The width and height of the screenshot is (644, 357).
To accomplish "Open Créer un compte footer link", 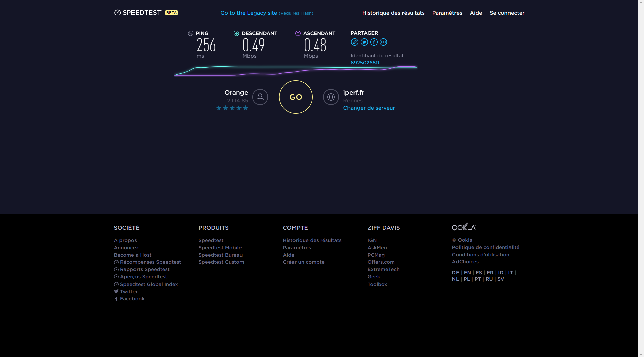I will point(304,262).
